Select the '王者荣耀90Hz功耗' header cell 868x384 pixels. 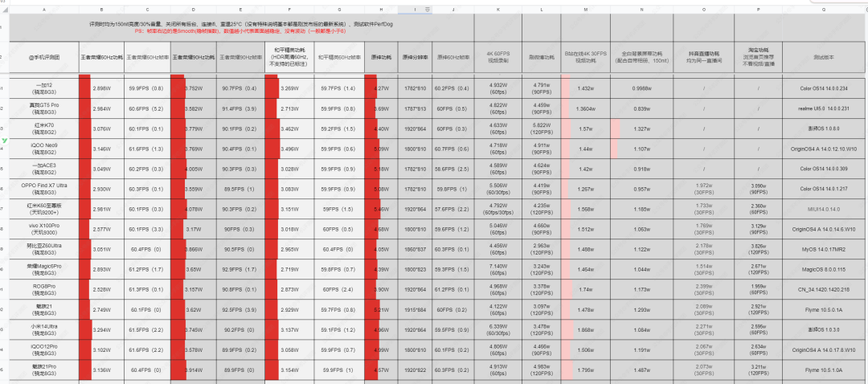[193, 57]
